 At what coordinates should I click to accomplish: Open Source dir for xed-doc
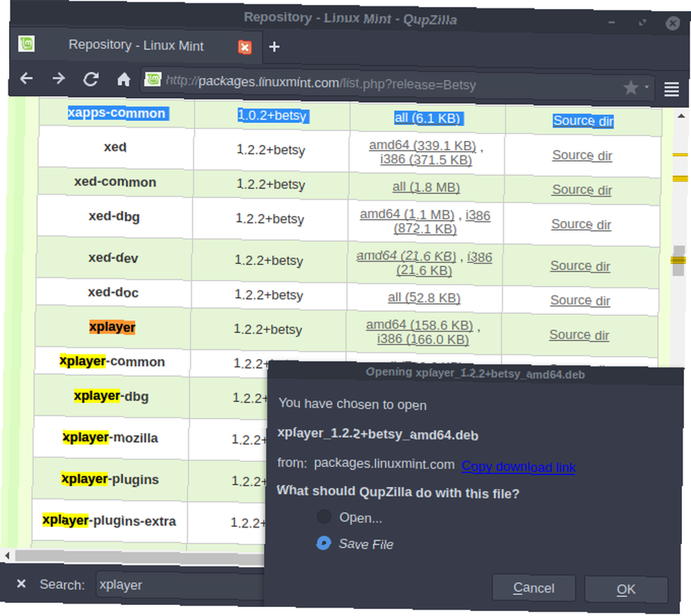tap(580, 300)
